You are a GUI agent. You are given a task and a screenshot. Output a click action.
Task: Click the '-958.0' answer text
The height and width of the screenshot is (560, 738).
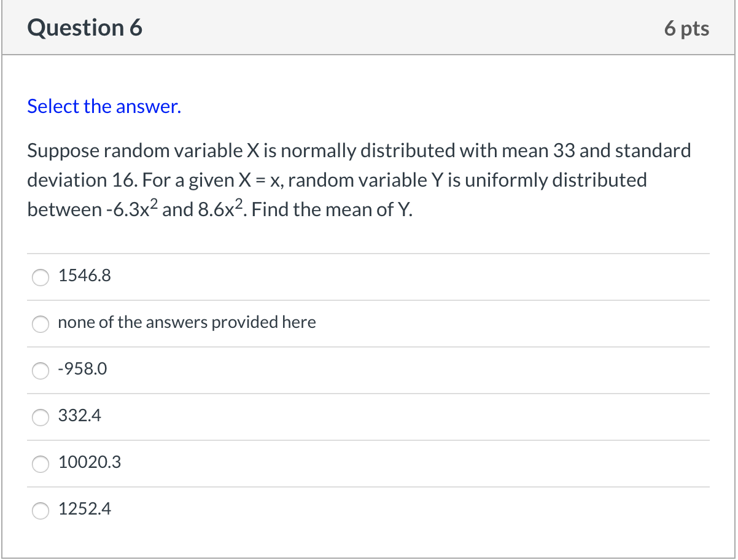[x=82, y=369]
